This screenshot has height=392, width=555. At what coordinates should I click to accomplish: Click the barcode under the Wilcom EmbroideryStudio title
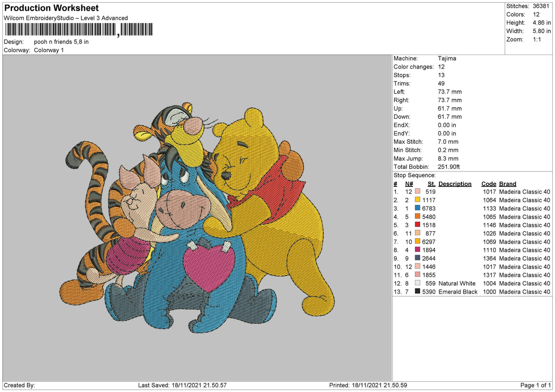[78, 30]
